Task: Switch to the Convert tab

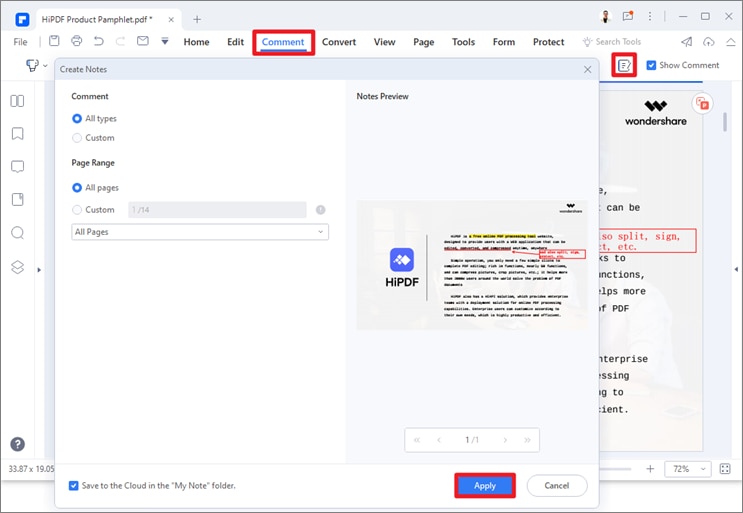Action: pos(339,42)
